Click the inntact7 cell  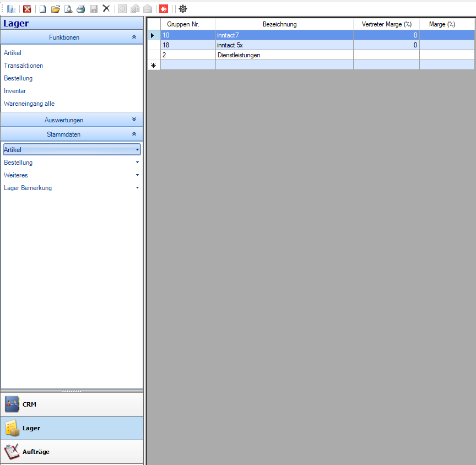[x=284, y=35]
